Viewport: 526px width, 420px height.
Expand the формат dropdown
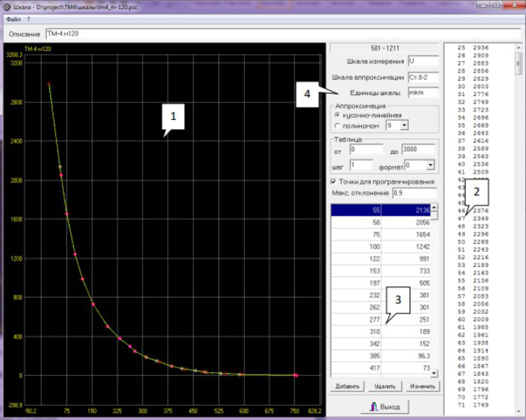[x=430, y=165]
